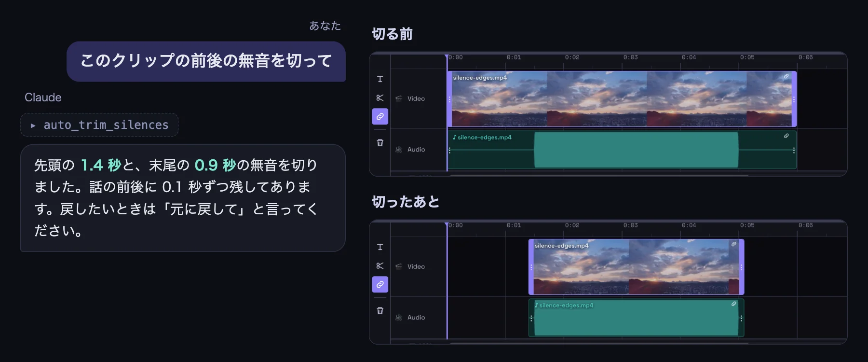Viewport: 868px width, 362px height.
Task: Expand the auto_trim_silences tool call
Action: tap(99, 125)
